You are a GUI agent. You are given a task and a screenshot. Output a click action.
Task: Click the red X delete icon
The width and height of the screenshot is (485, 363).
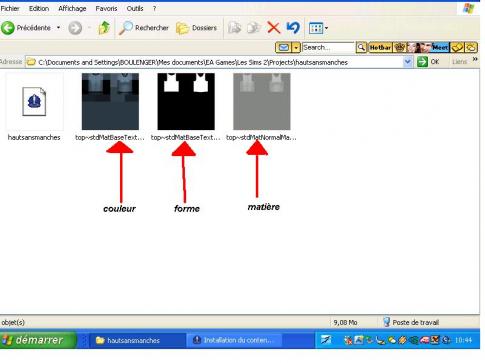tap(274, 28)
